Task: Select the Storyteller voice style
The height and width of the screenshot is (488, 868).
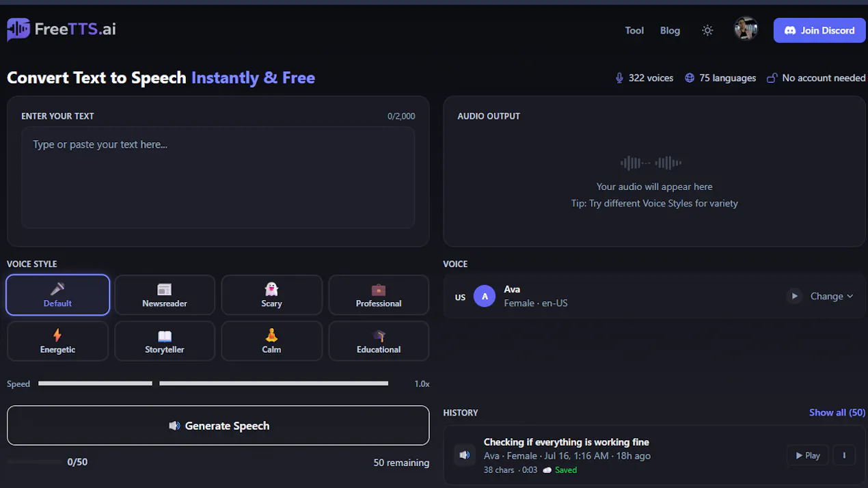Action: tap(165, 341)
